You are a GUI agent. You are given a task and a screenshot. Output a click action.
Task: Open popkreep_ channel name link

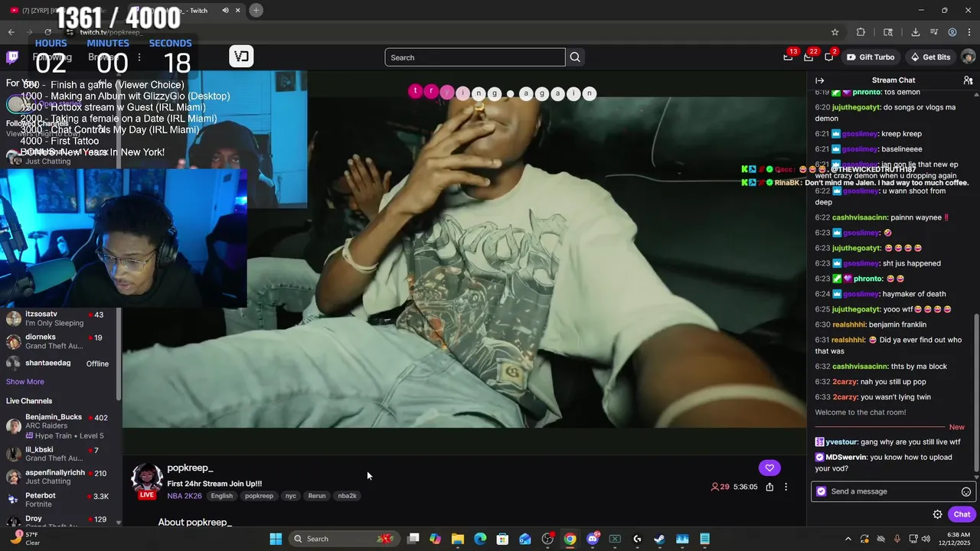tap(190, 468)
